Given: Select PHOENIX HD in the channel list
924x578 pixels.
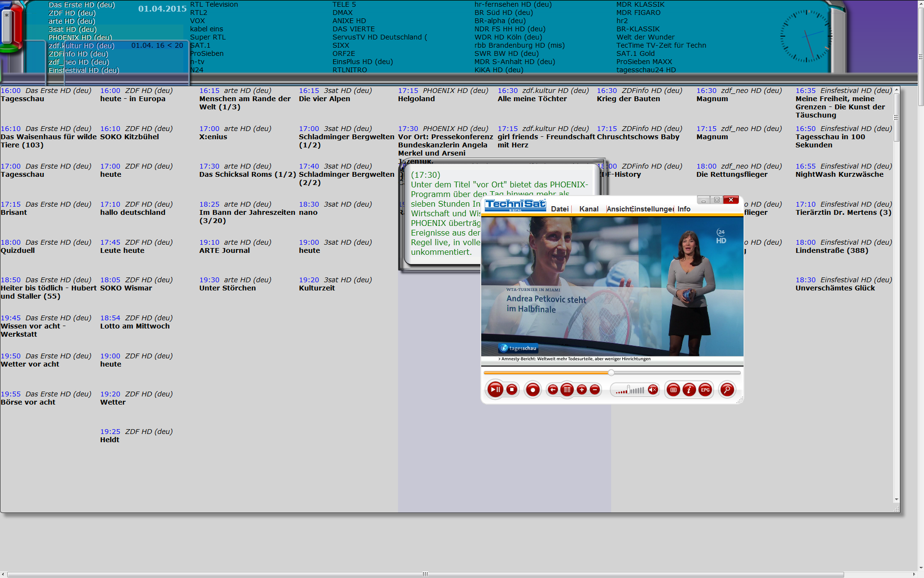Looking at the screenshot, I should pos(80,38).
